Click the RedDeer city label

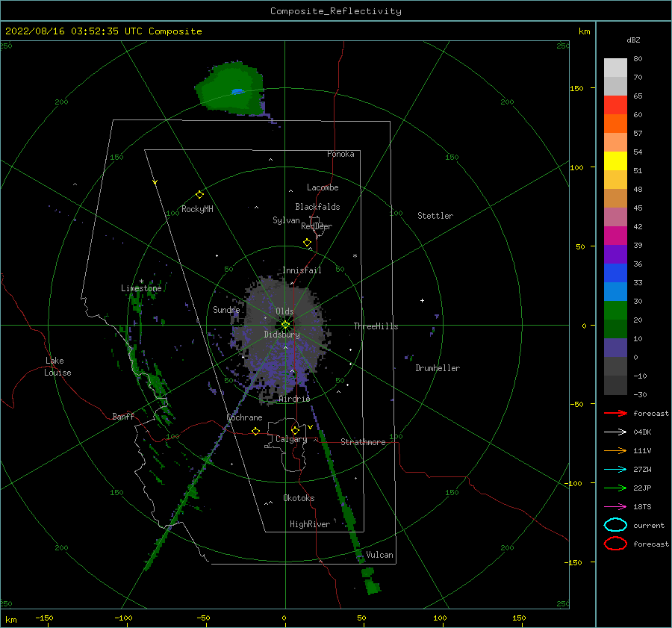(317, 226)
